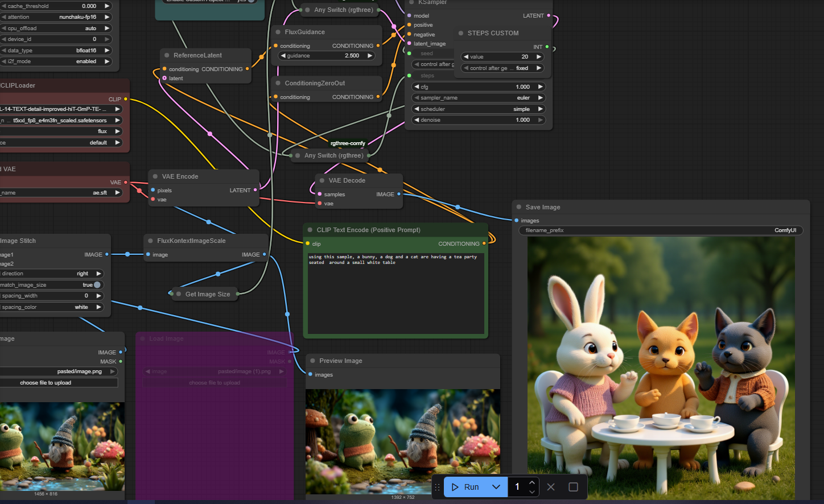Grab the run toolbar drag handle dots

tap(437, 487)
